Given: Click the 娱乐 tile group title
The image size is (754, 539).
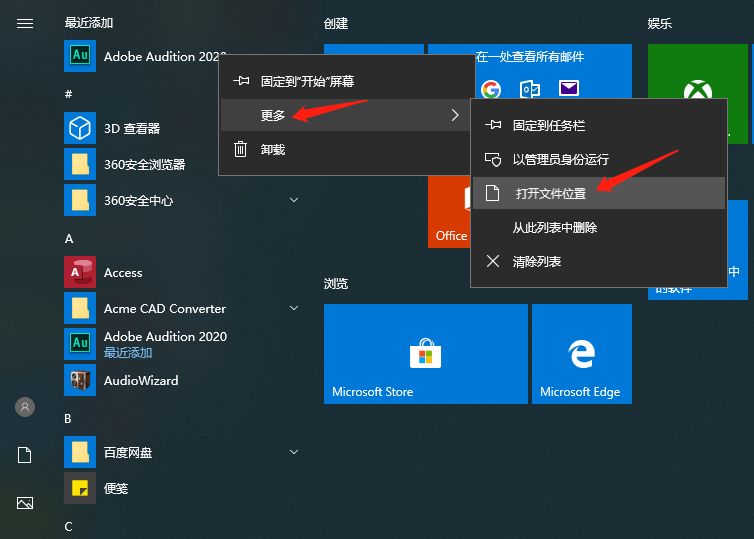Looking at the screenshot, I should pyautogui.click(x=659, y=24).
